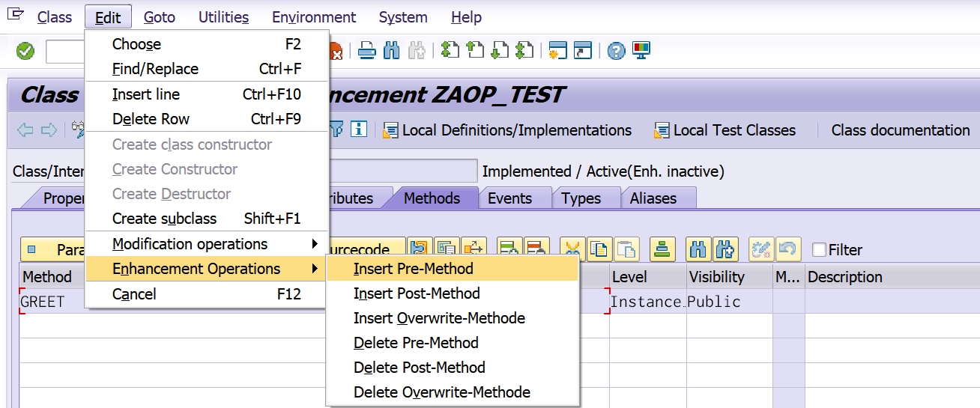Viewport: 980px width, 408px height.
Task: Click the Create New Session icon
Action: point(557,51)
